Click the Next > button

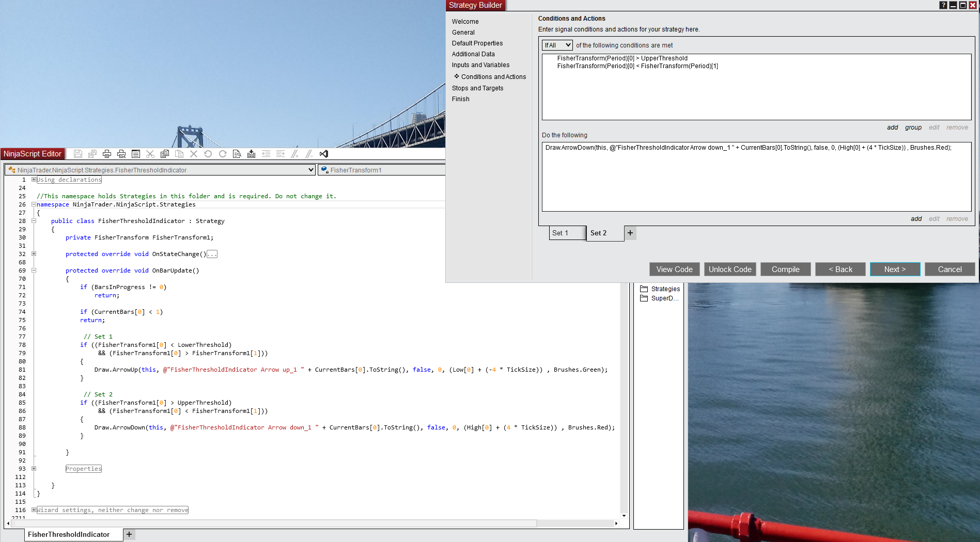coord(895,269)
